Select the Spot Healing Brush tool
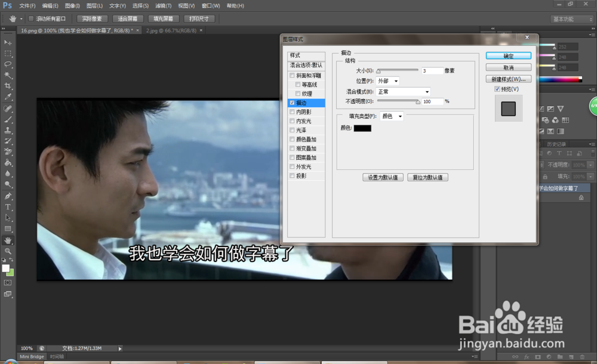Image resolution: width=597 pixels, height=364 pixels. point(8,109)
